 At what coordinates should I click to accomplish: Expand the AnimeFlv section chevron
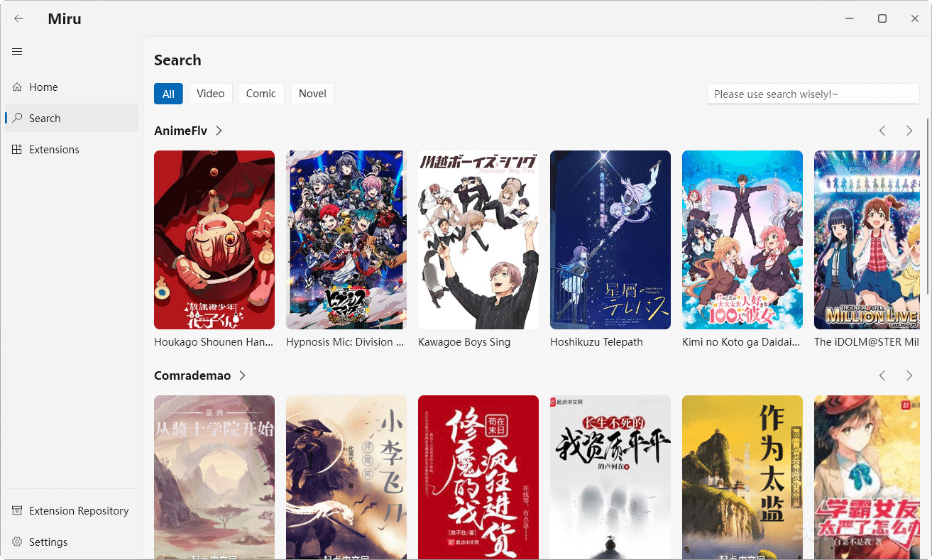pos(219,131)
